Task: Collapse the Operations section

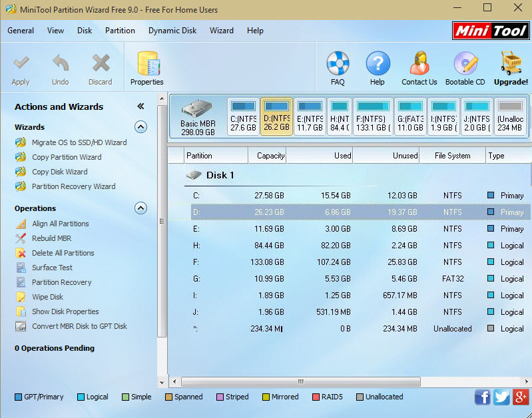Action: click(x=140, y=208)
